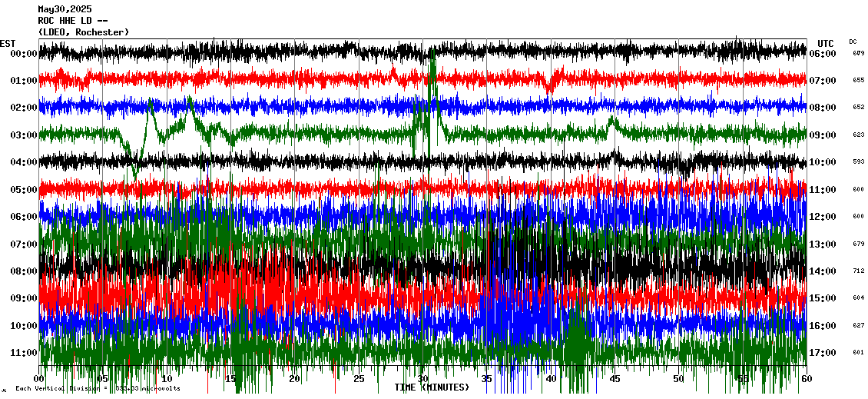Click the 25 minute tick on x-axis
This screenshot has width=868, height=399.
359,379
